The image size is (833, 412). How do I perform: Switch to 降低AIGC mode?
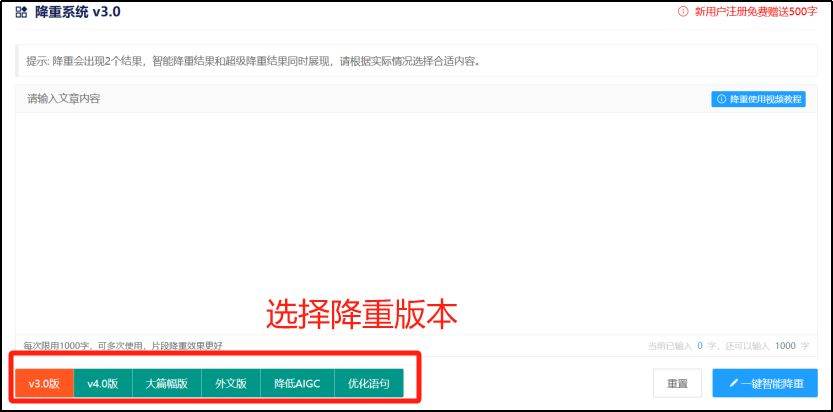[298, 383]
